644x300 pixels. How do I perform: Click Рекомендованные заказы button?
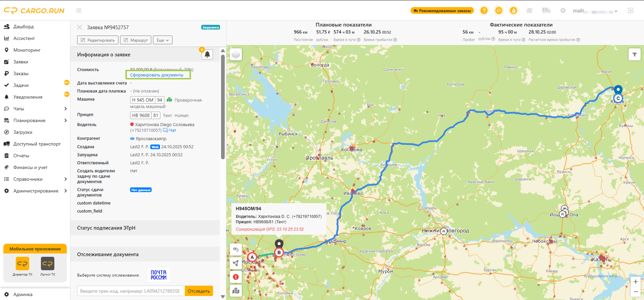click(442, 11)
